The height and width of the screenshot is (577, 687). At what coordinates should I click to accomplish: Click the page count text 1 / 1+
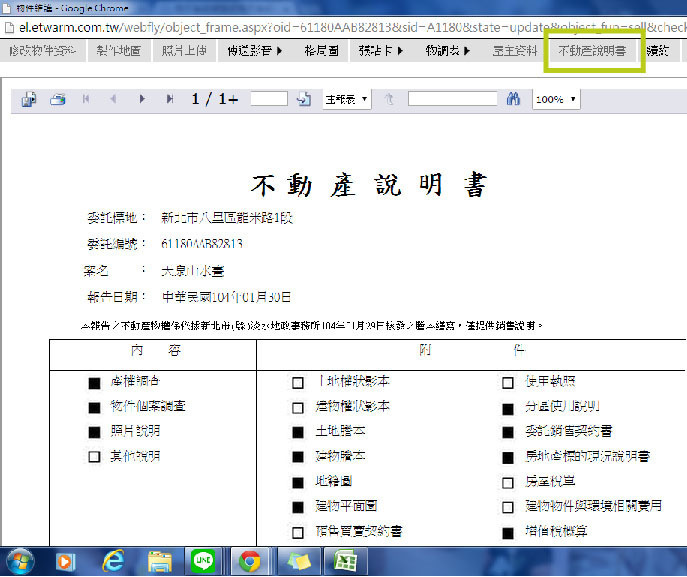pyautogui.click(x=215, y=99)
